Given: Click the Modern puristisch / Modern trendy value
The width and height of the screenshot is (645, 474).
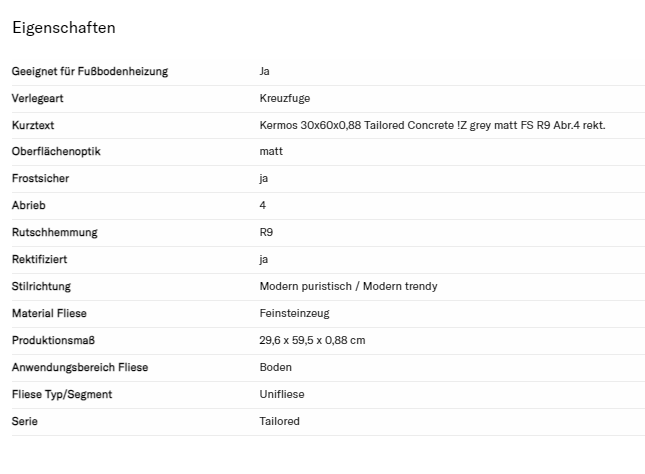Looking at the screenshot, I should coord(348,287).
